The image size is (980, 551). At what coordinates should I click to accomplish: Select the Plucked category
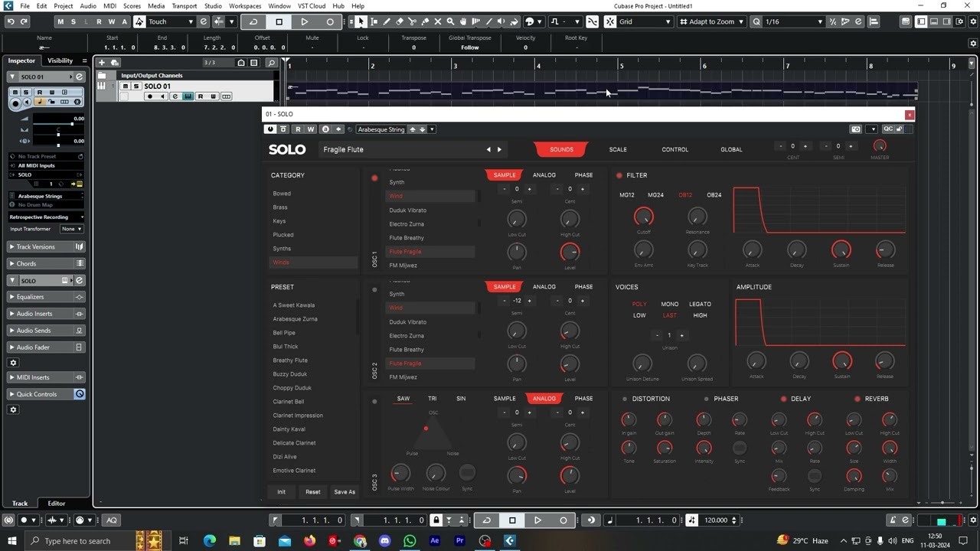[283, 235]
